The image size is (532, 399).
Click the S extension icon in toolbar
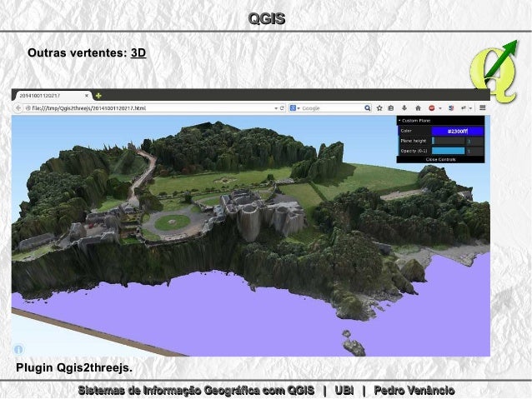pos(451,108)
